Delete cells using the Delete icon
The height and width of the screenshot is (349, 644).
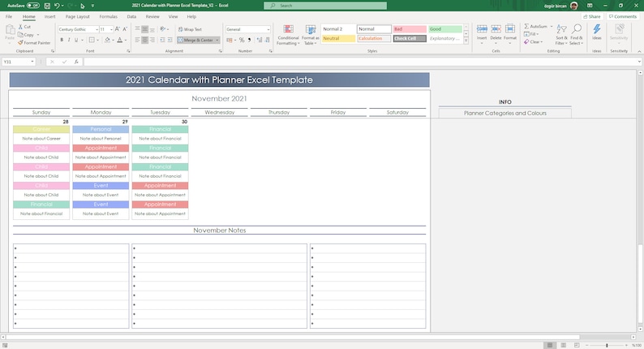pos(496,29)
